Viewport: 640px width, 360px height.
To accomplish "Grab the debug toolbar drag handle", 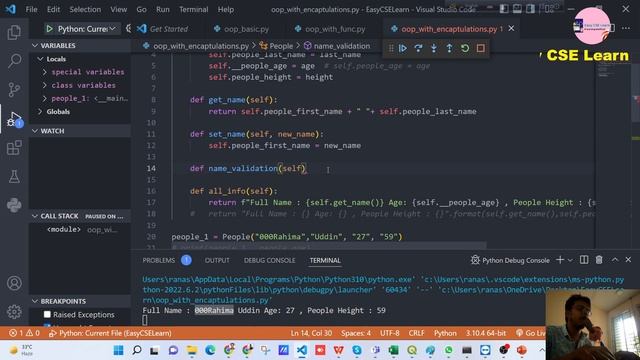I will tap(391, 48).
